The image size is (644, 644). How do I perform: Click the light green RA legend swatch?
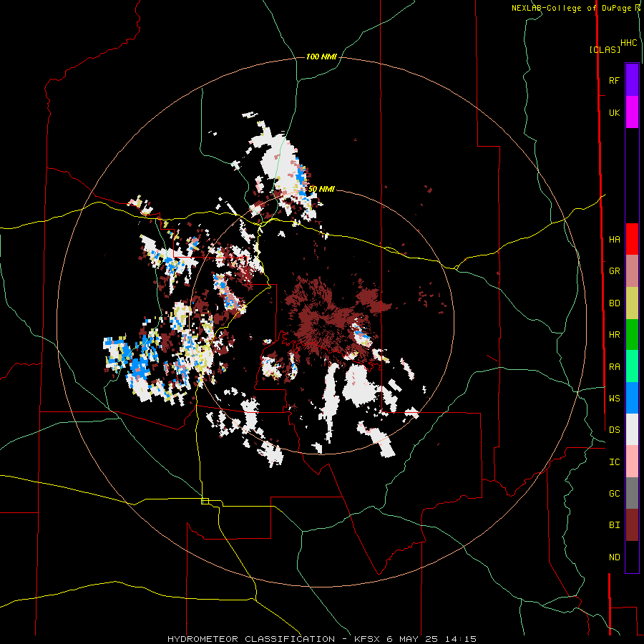point(632,366)
